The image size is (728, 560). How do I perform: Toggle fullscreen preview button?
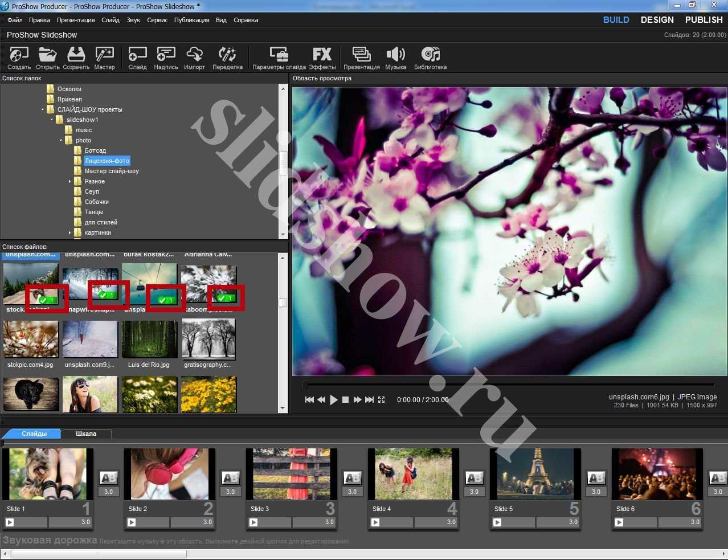pyautogui.click(x=382, y=400)
